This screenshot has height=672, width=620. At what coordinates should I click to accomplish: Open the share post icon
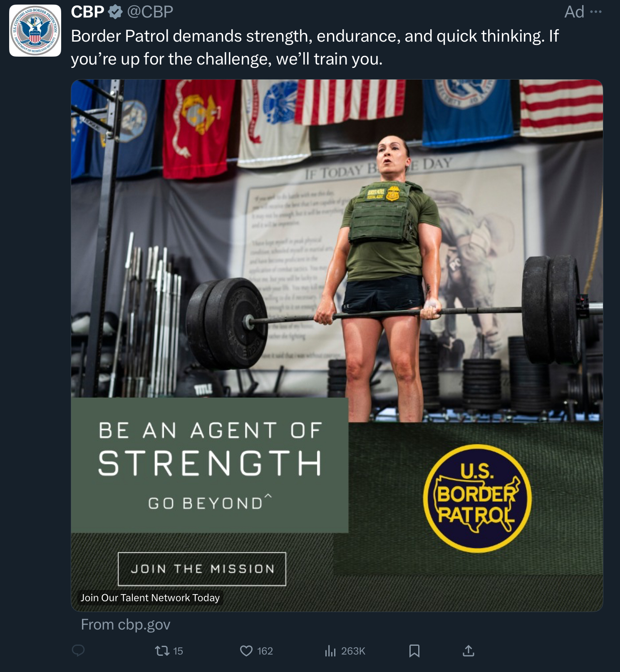point(469,650)
